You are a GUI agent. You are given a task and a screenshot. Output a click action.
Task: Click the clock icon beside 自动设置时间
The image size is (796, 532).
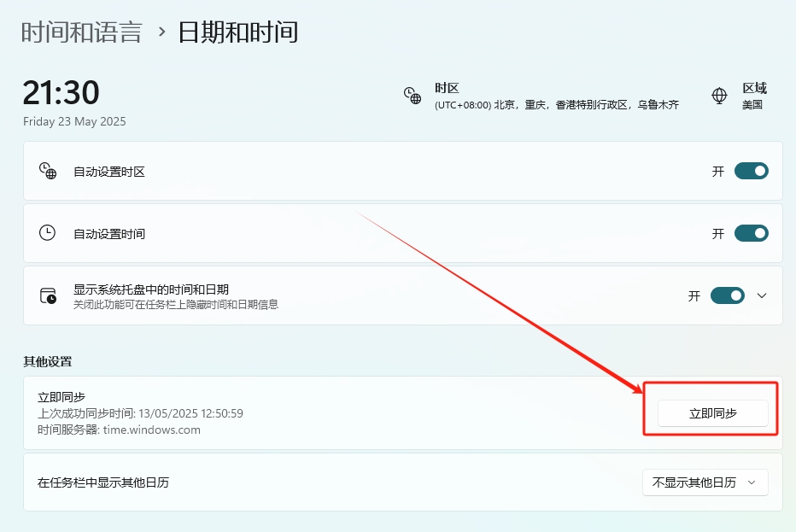point(47,233)
